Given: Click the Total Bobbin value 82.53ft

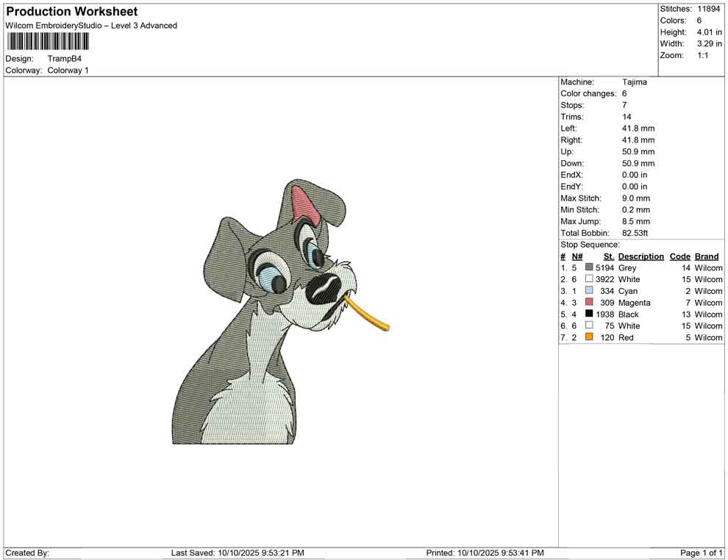Looking at the screenshot, I should [x=635, y=233].
